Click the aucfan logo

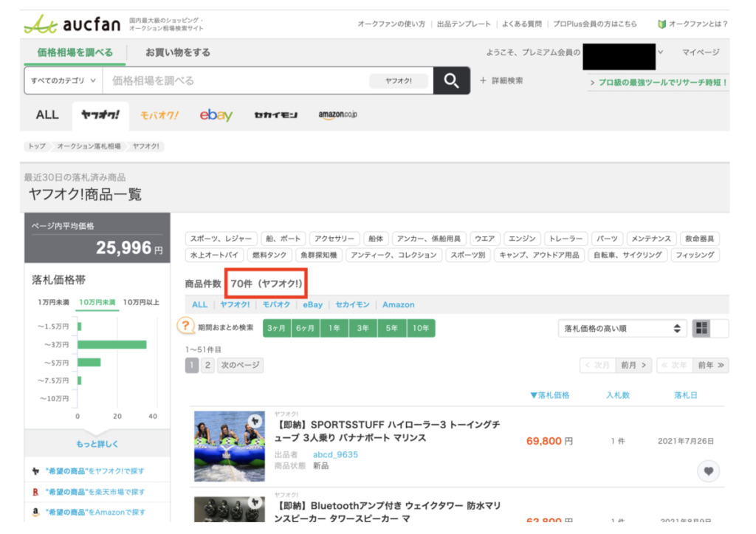pos(74,24)
